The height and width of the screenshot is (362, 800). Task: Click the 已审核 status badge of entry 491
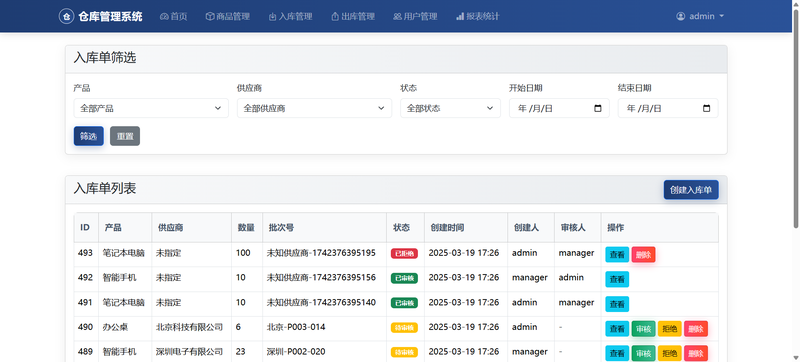[404, 303]
